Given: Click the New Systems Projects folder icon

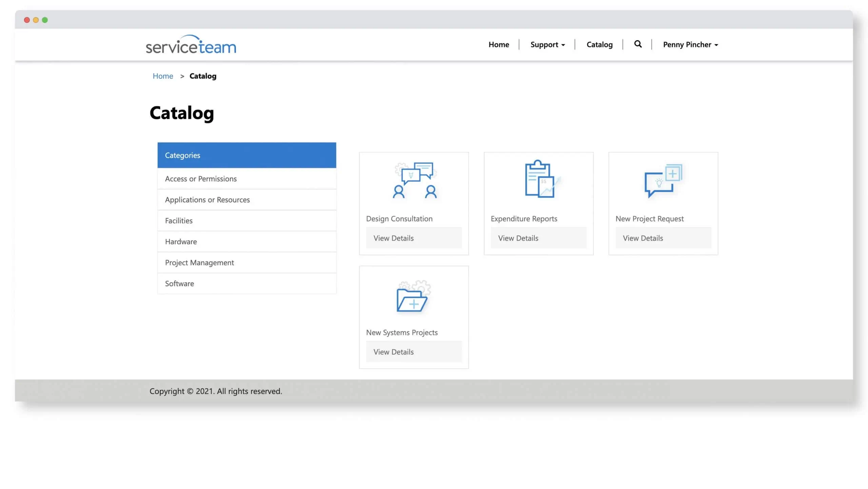Looking at the screenshot, I should point(413,296).
